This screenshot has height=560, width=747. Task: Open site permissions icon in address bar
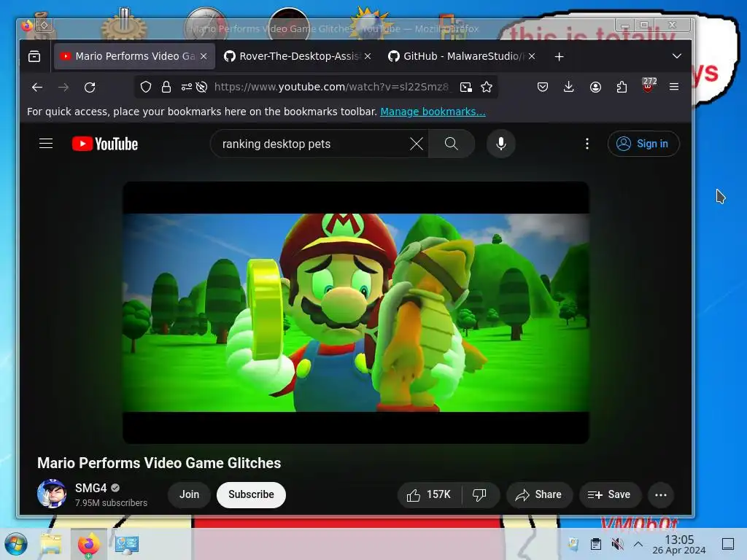click(186, 87)
